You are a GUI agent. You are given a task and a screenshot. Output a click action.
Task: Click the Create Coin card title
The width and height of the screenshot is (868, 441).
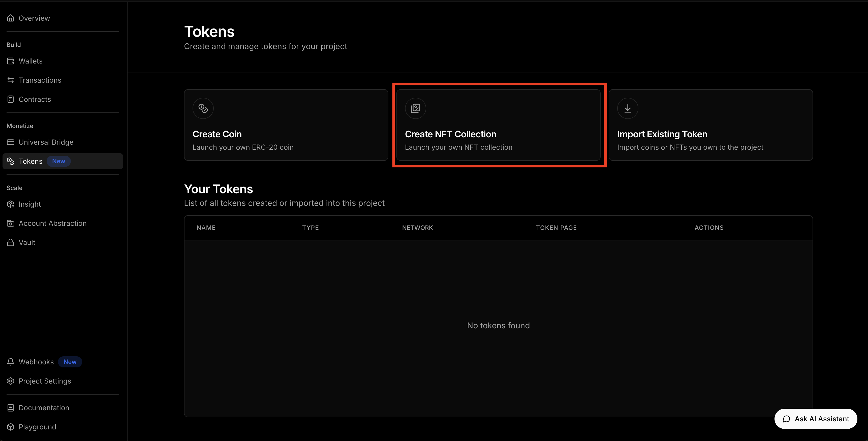[217, 134]
